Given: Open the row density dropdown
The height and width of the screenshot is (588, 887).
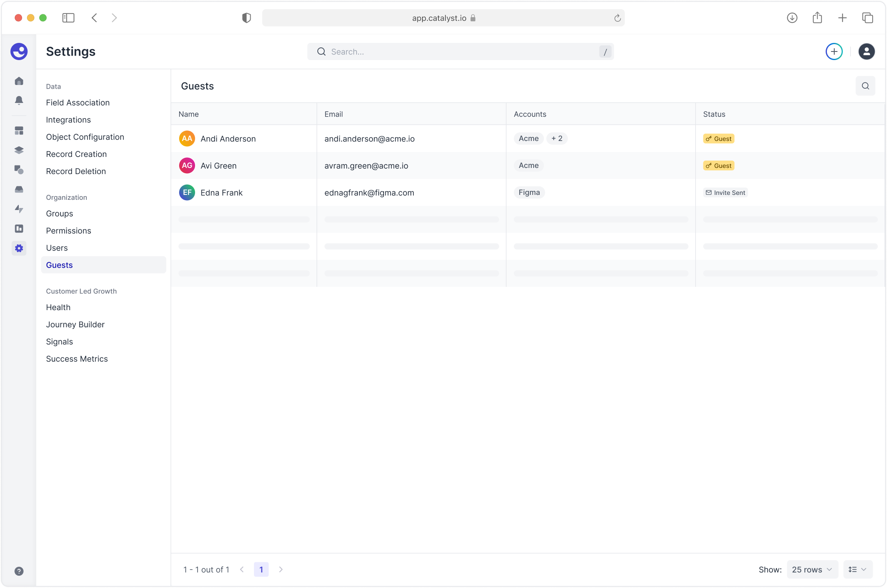Looking at the screenshot, I should [x=858, y=569].
